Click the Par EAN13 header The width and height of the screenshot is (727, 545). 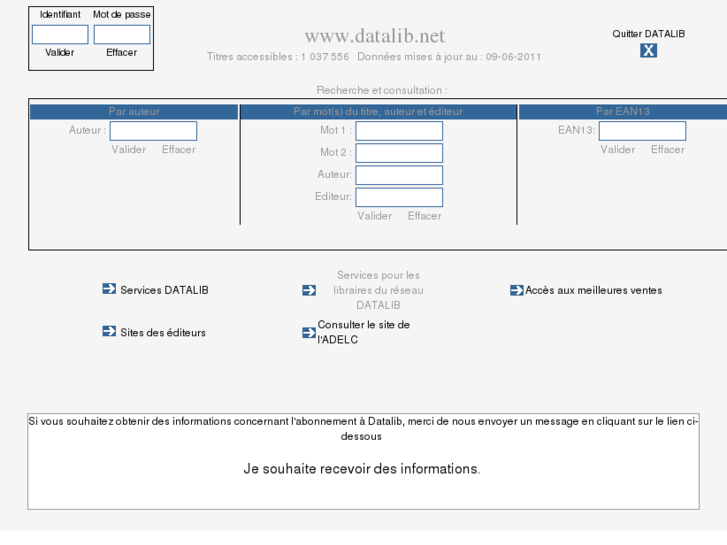[623, 112]
